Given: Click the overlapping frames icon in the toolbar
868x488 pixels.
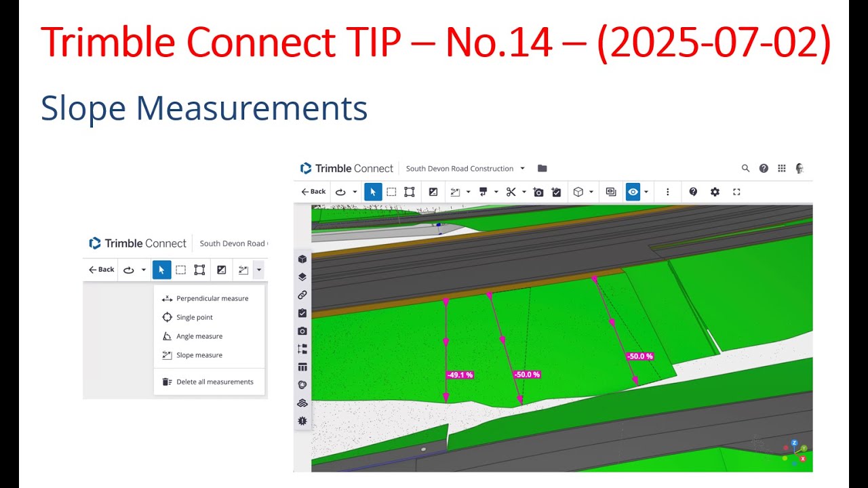Looking at the screenshot, I should coord(611,192).
